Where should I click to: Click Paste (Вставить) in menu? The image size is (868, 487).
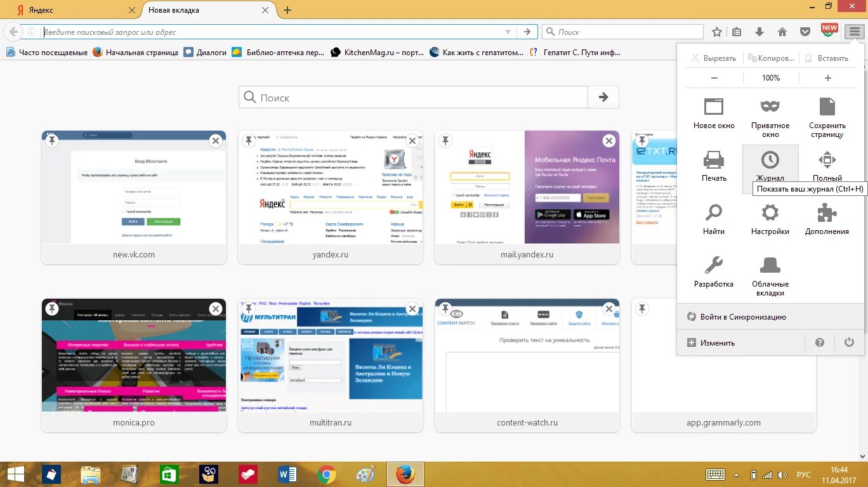[827, 58]
